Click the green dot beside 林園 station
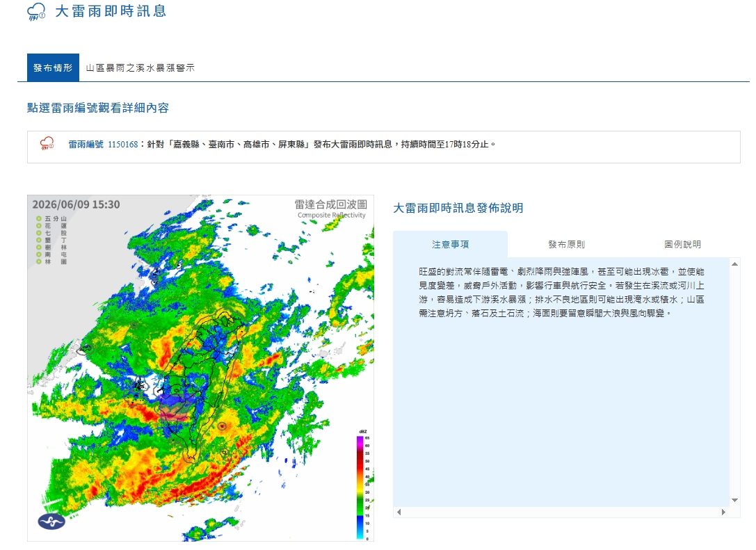756x550 pixels. [x=38, y=261]
